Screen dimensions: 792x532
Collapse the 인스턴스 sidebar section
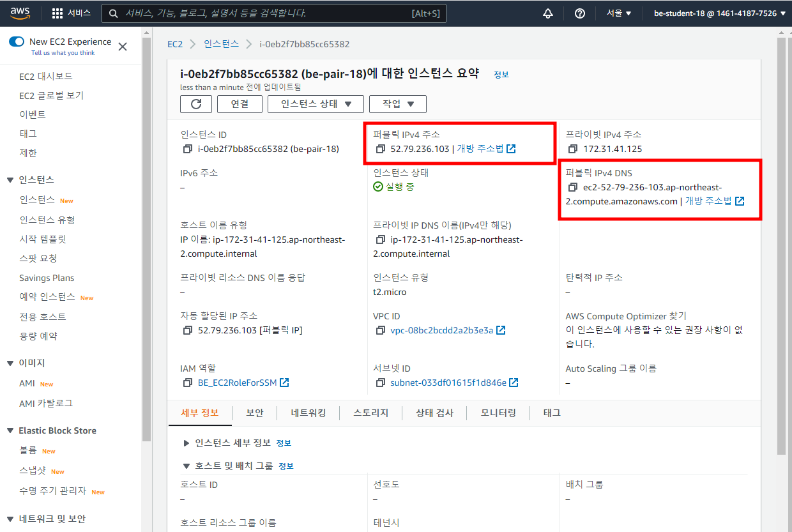10,180
